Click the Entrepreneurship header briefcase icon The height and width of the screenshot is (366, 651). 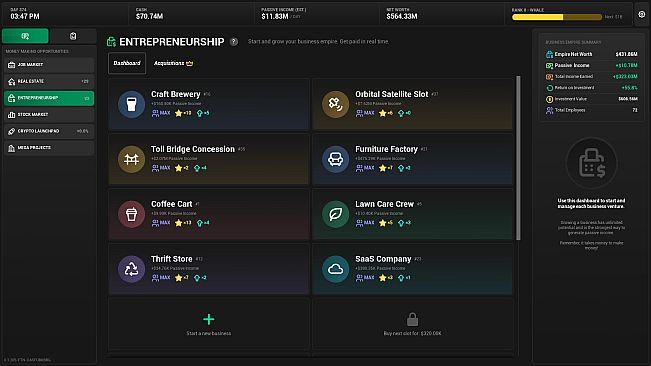[x=111, y=41]
